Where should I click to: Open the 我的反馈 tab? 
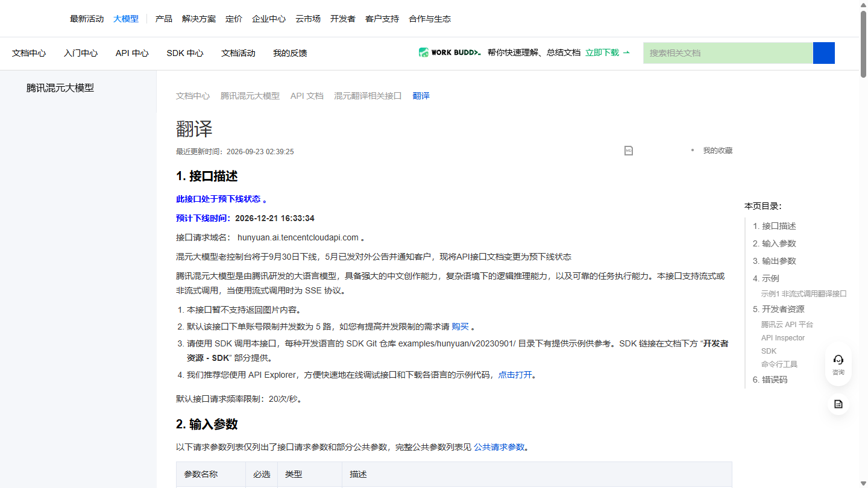pyautogui.click(x=290, y=53)
